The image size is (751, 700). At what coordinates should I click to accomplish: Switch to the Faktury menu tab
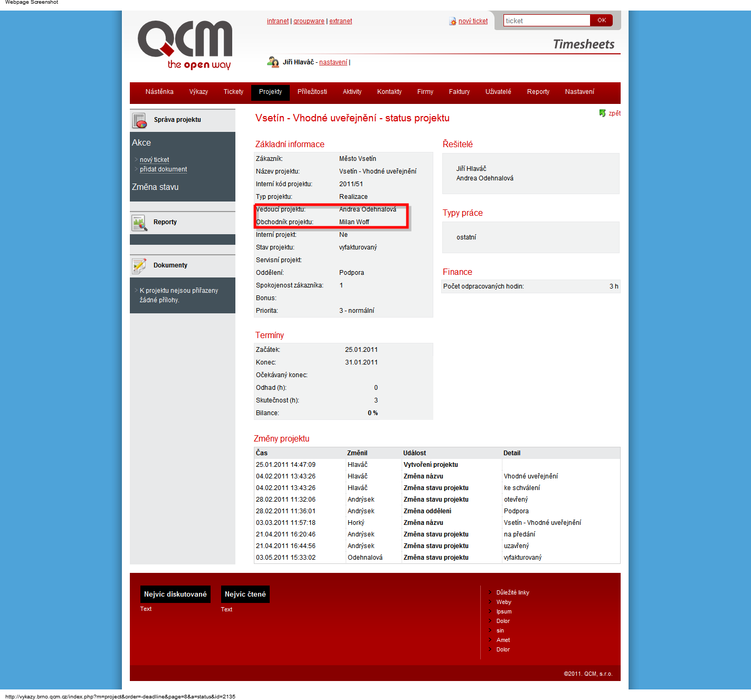tap(459, 92)
